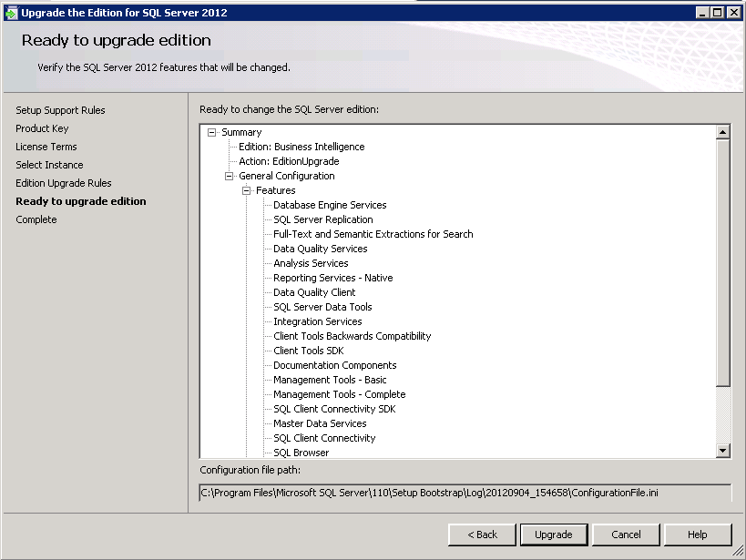The width and height of the screenshot is (746, 560).
Task: Select 'Action: EditionUpgrade' tree row
Action: point(289,162)
